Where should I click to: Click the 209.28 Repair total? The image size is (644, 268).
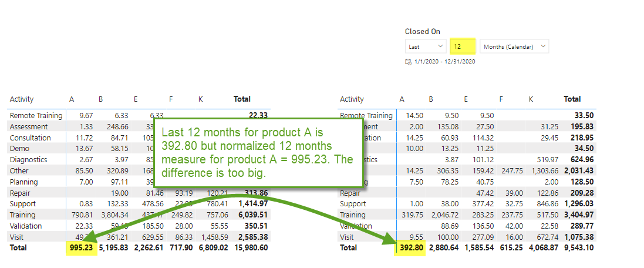[x=582, y=193]
